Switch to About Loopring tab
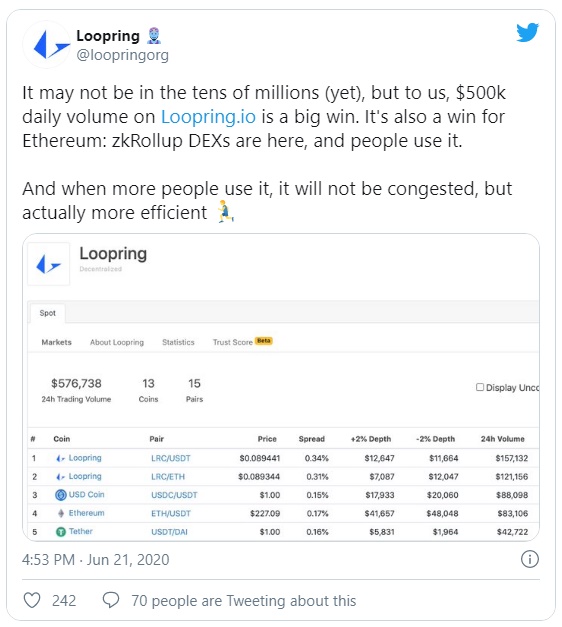 click(117, 342)
